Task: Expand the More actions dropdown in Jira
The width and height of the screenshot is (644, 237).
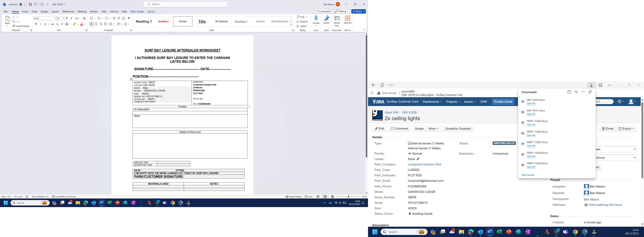Action: [x=433, y=129]
